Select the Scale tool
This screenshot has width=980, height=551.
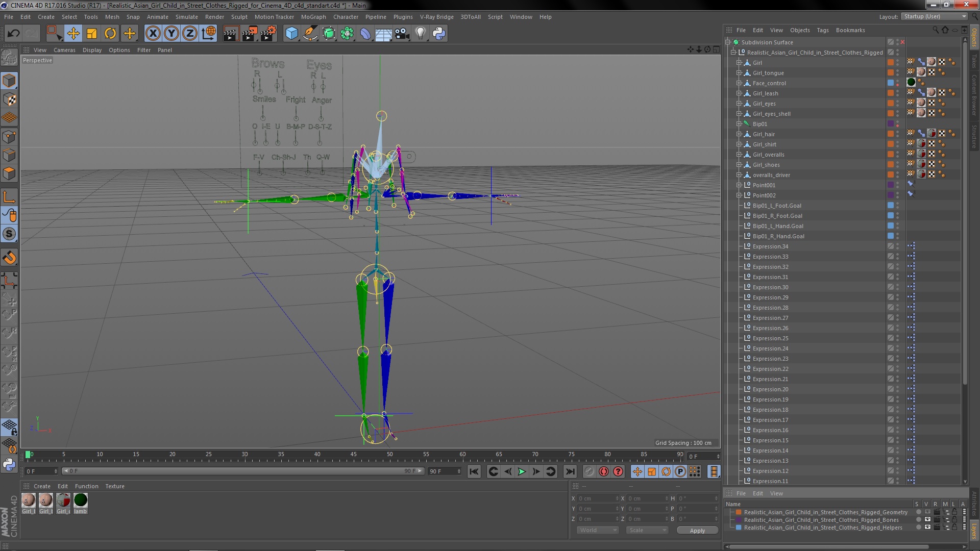(x=92, y=34)
